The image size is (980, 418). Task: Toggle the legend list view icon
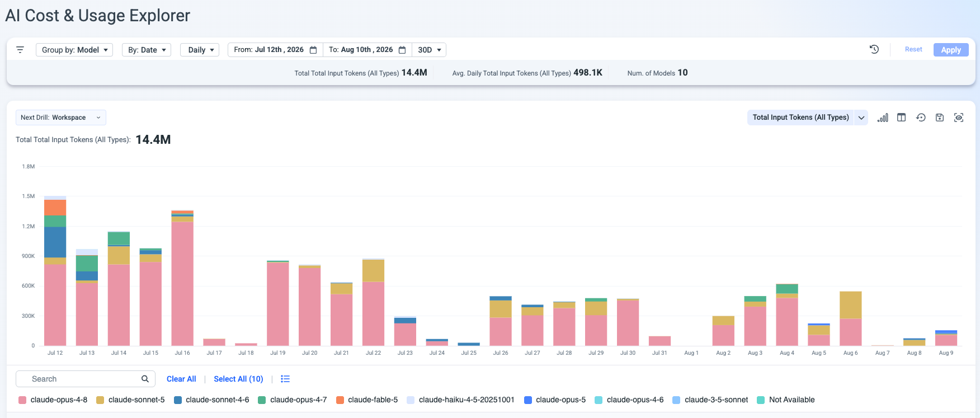click(x=285, y=379)
